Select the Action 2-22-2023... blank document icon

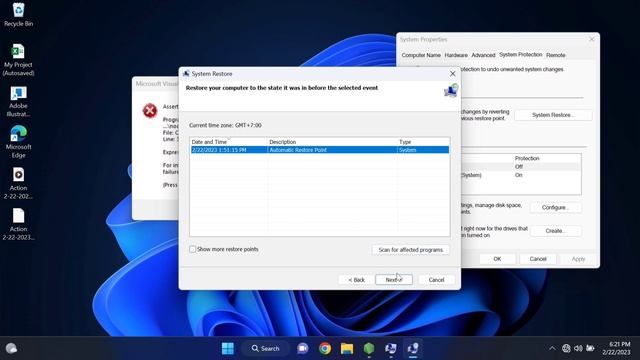pos(18,224)
